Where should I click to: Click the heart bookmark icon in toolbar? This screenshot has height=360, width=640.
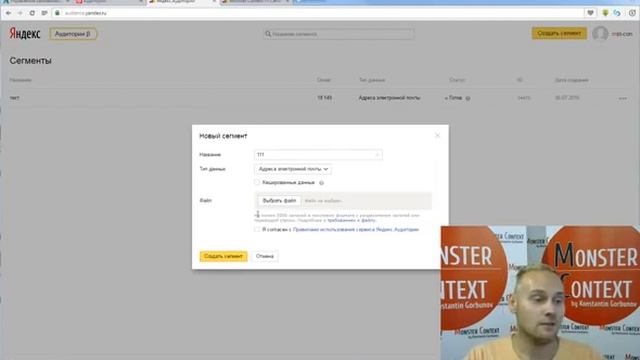pos(590,13)
